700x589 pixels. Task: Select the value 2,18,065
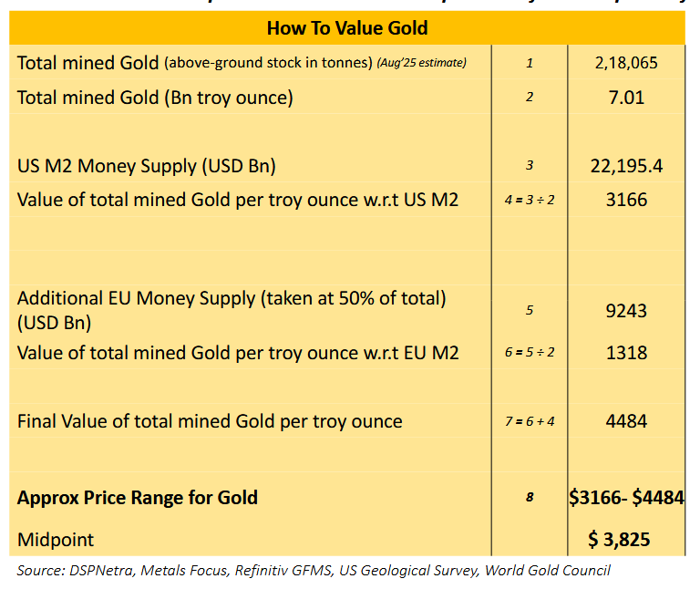click(x=626, y=63)
